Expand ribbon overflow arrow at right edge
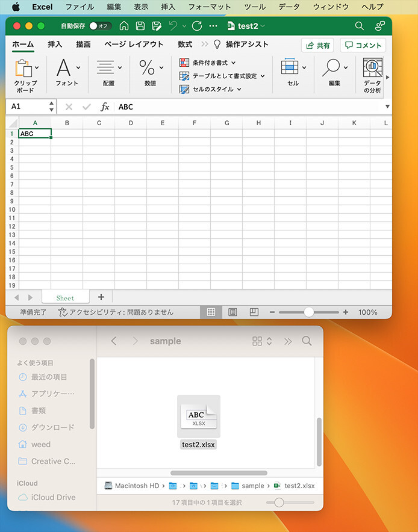This screenshot has height=532, width=418. click(x=387, y=78)
